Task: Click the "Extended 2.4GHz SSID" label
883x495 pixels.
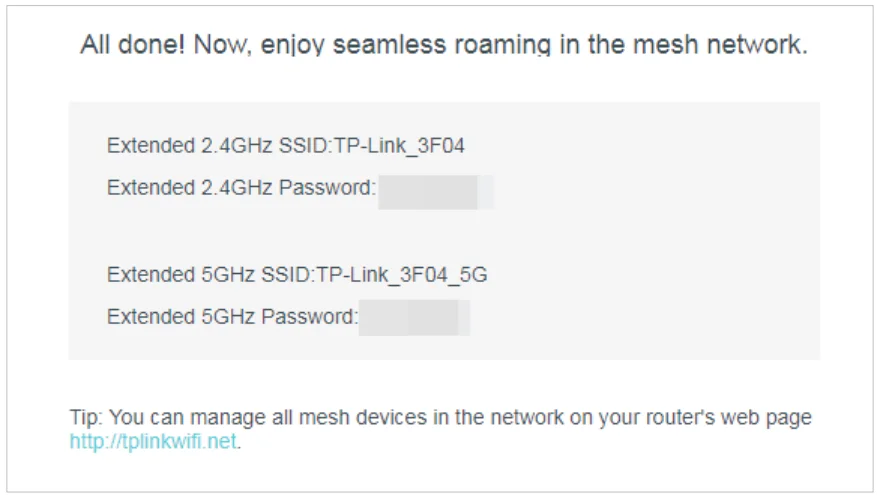Action: pos(217,146)
